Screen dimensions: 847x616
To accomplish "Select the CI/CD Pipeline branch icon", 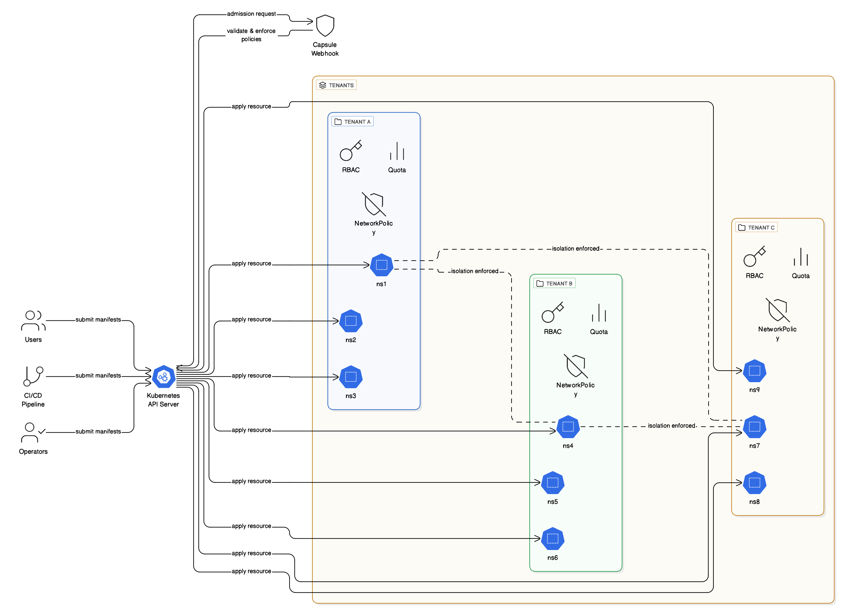I will pos(33,376).
